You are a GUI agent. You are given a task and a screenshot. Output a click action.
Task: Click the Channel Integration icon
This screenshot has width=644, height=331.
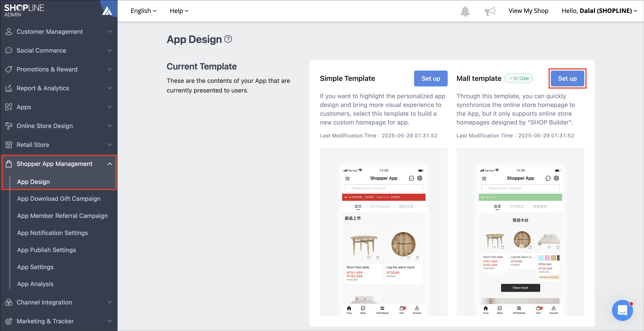pos(9,302)
